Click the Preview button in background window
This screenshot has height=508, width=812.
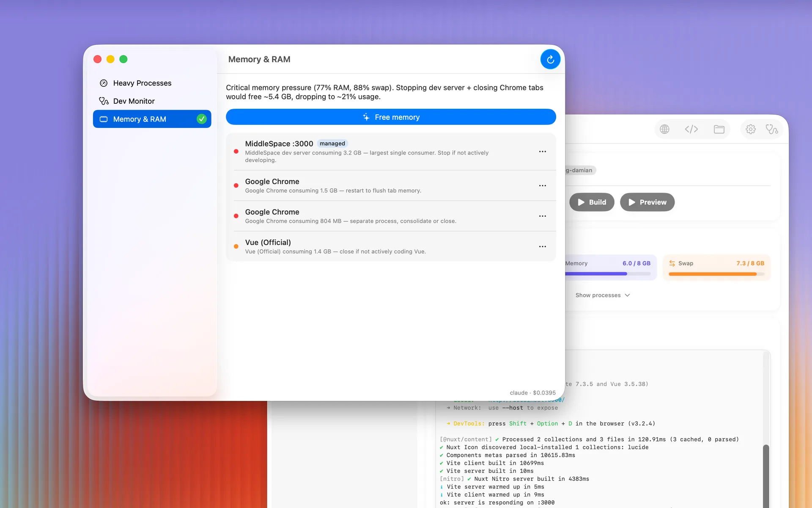[647, 202]
